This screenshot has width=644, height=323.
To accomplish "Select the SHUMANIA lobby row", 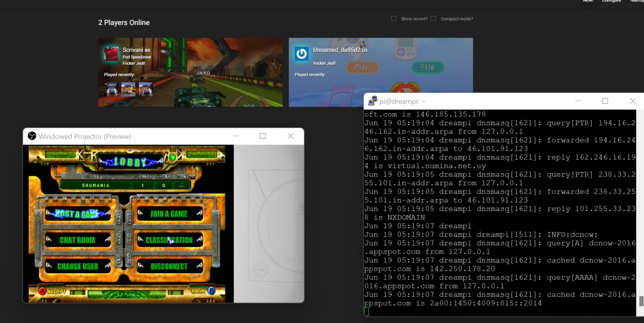I will tap(126, 185).
